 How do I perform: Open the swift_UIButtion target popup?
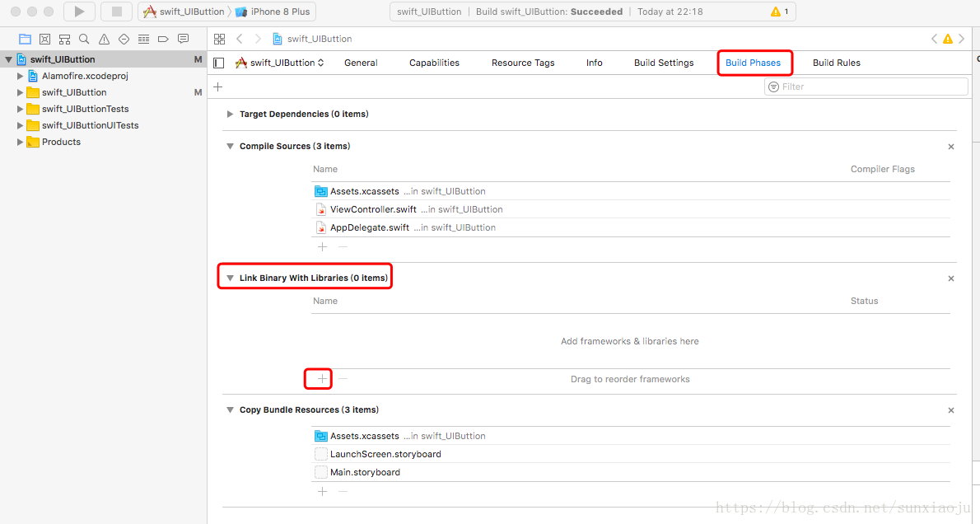pos(279,63)
